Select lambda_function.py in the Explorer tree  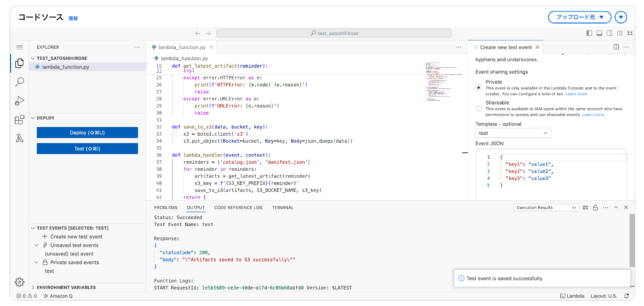pos(87,67)
